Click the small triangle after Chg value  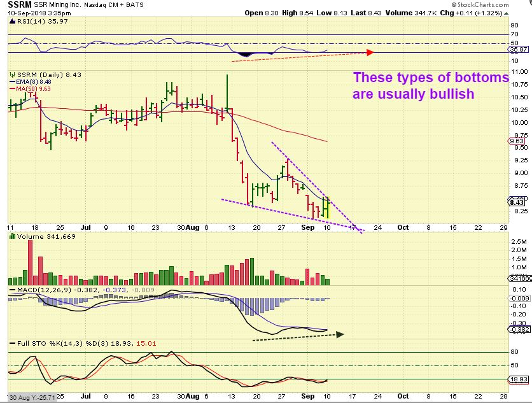click(x=506, y=13)
